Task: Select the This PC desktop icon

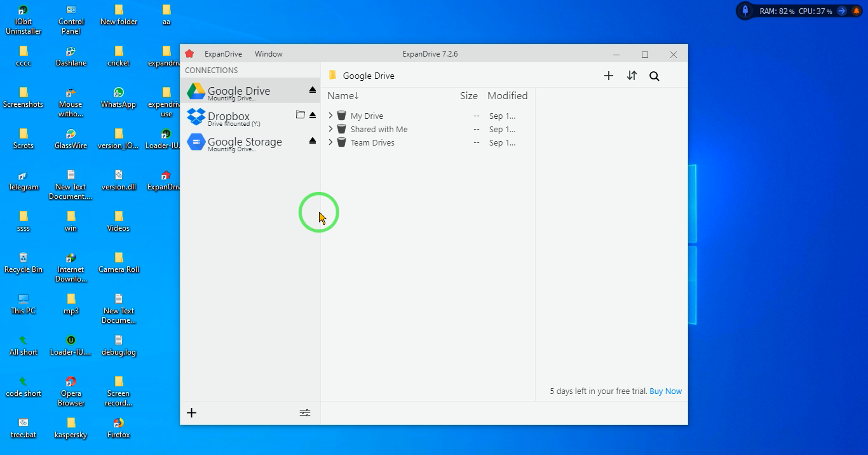Action: (x=24, y=304)
